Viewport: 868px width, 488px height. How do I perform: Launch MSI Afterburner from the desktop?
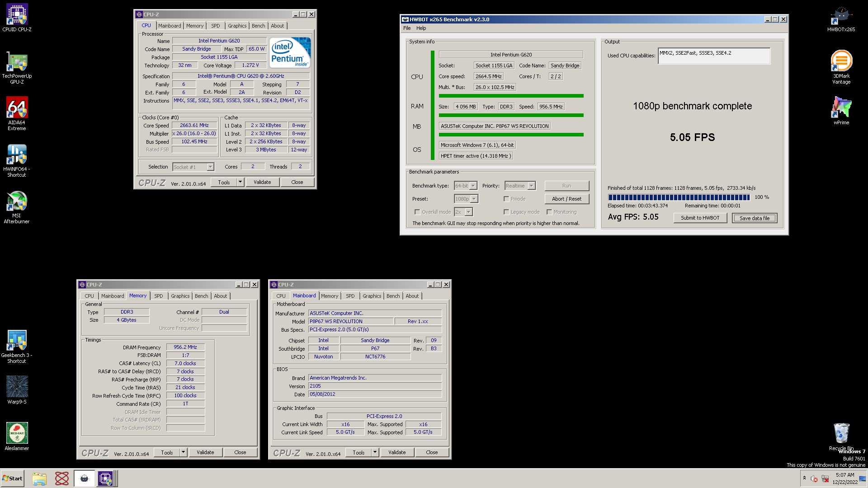pyautogui.click(x=17, y=207)
